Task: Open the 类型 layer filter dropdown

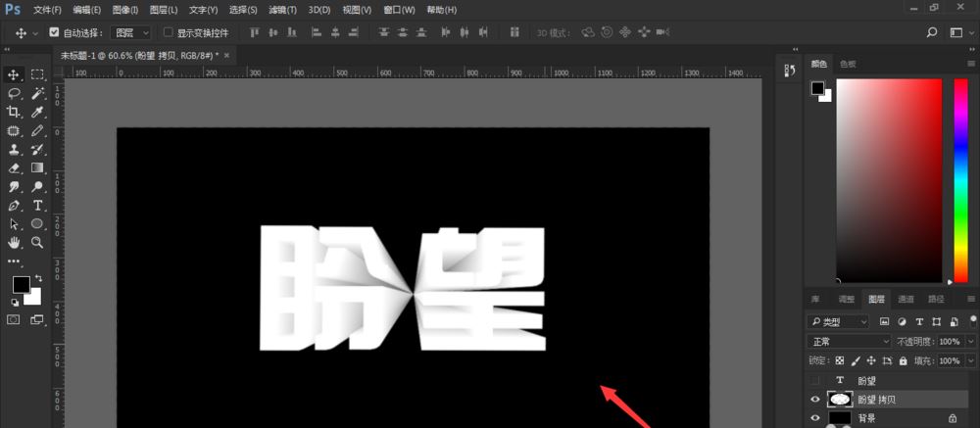Action: pos(838,322)
